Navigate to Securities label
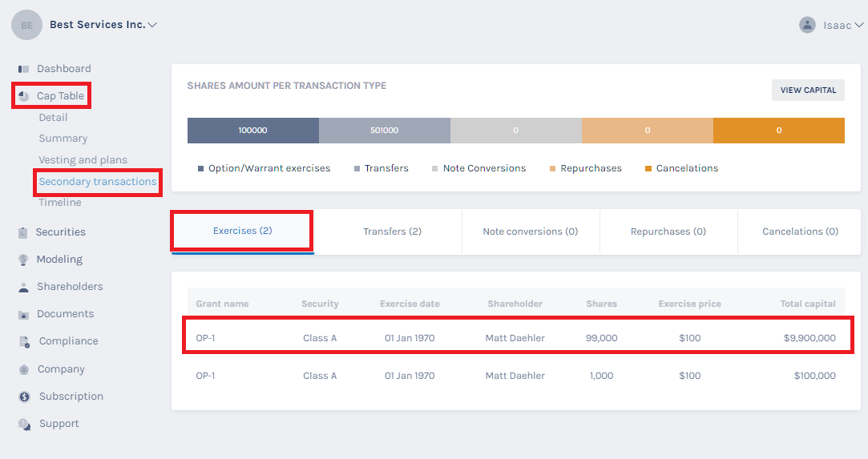 (60, 232)
